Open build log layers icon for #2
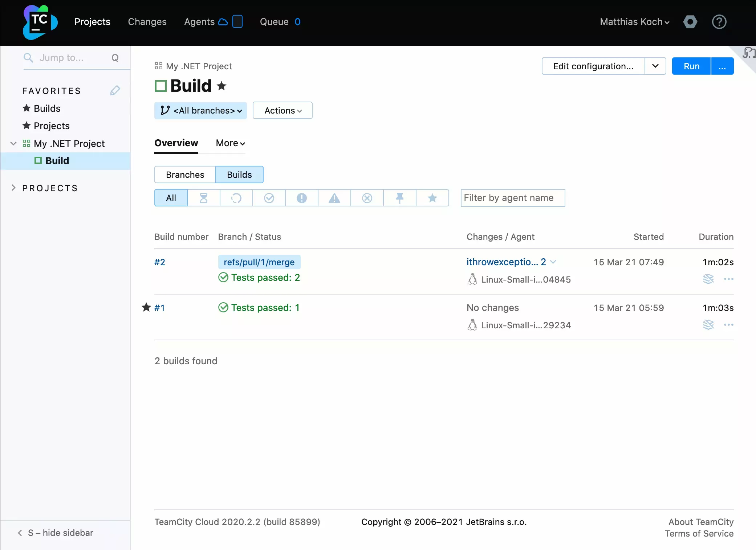 tap(708, 279)
